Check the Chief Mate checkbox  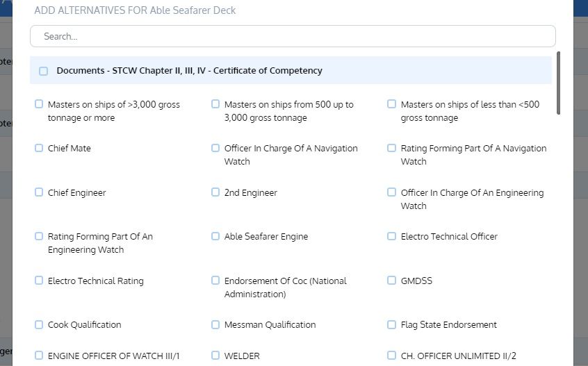click(39, 148)
